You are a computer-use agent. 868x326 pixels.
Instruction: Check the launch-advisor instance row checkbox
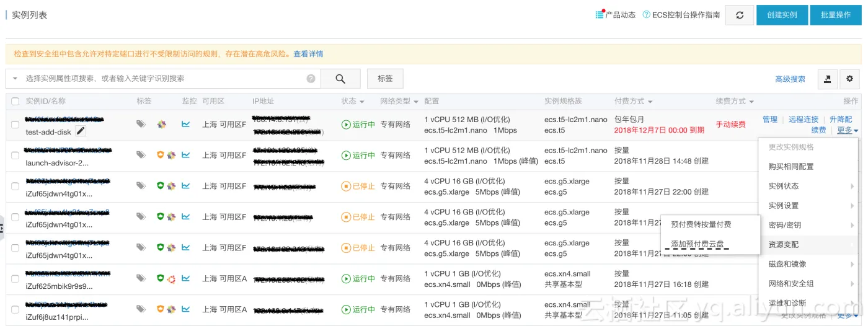point(15,155)
